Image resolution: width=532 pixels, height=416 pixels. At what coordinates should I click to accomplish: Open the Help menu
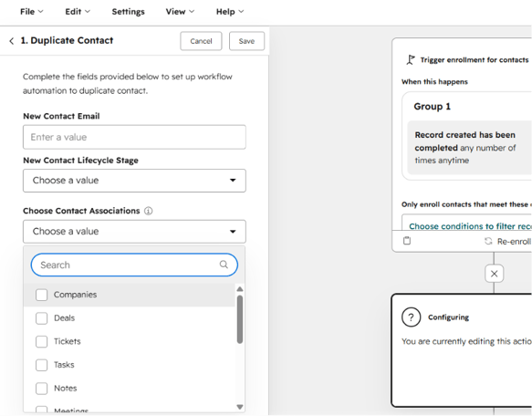pos(230,12)
